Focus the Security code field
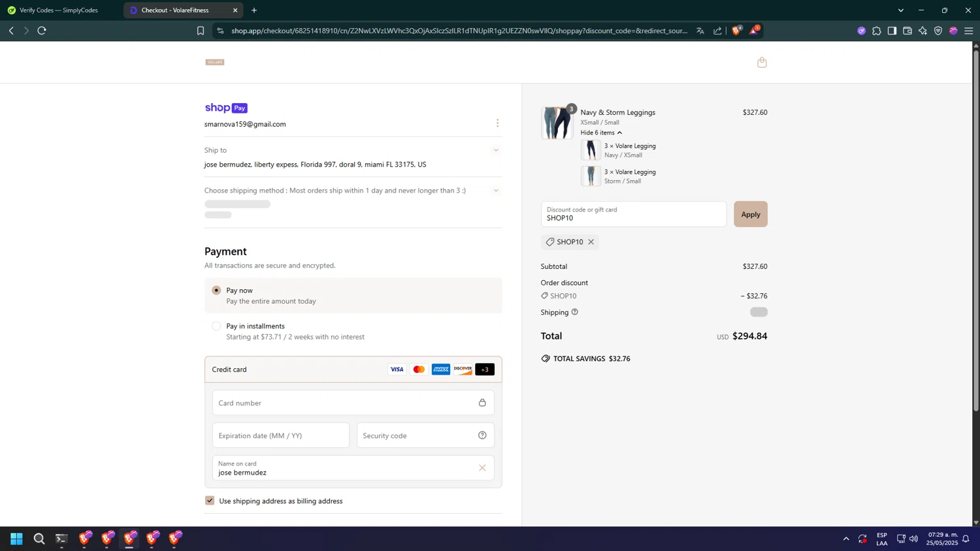The width and height of the screenshot is (980, 551). coord(425,435)
